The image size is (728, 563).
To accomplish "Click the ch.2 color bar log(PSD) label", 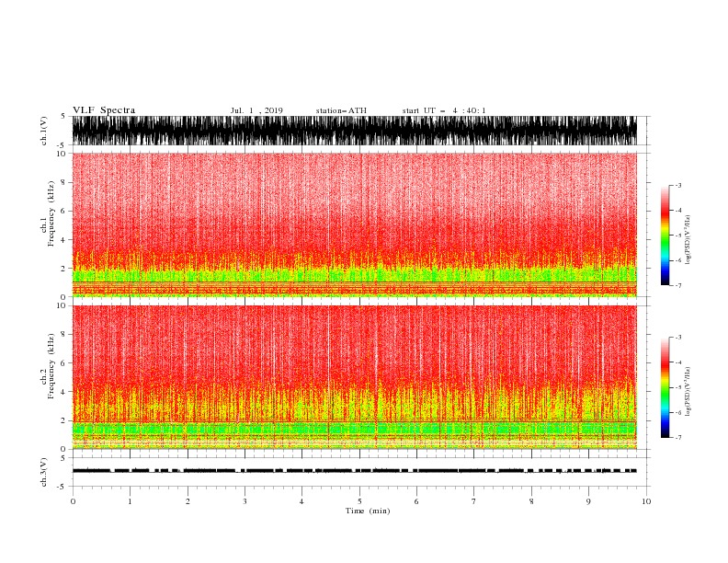I will (688, 391).
